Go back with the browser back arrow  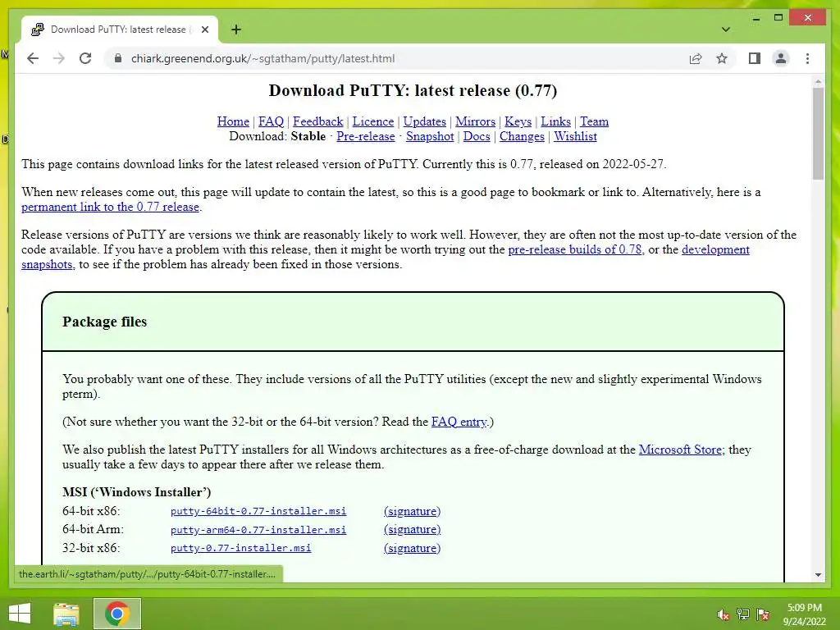pos(33,58)
